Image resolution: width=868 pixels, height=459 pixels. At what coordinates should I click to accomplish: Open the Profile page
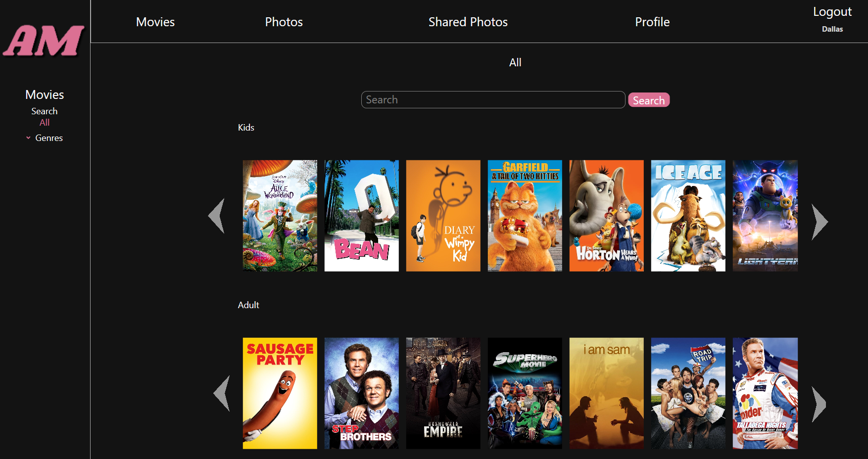652,22
